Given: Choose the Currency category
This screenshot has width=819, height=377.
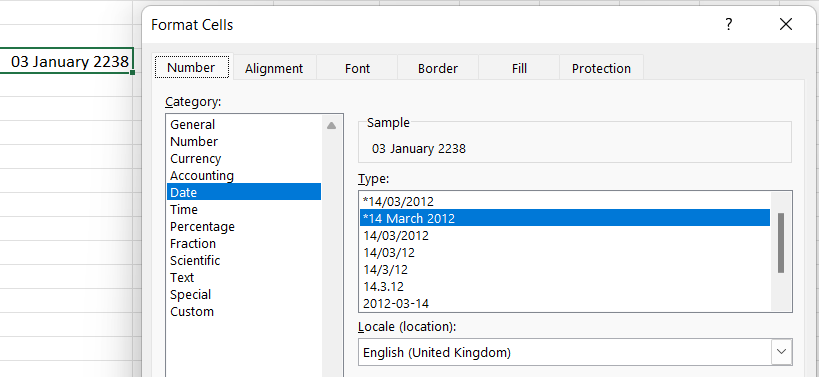Looking at the screenshot, I should tap(244, 158).
